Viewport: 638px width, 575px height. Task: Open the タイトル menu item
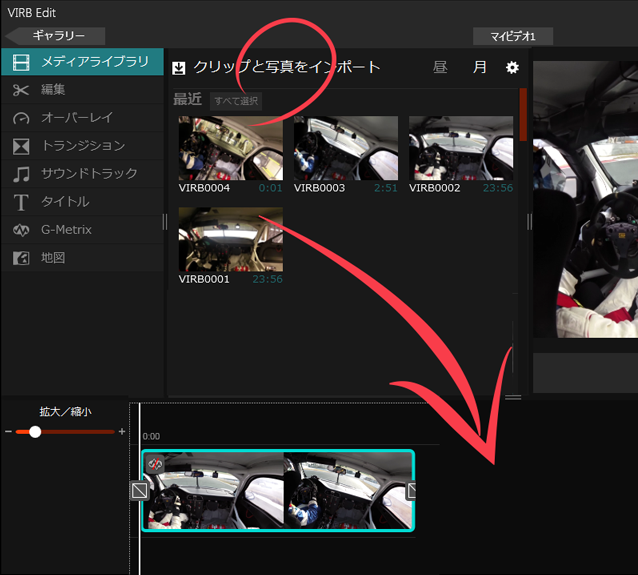click(83, 202)
